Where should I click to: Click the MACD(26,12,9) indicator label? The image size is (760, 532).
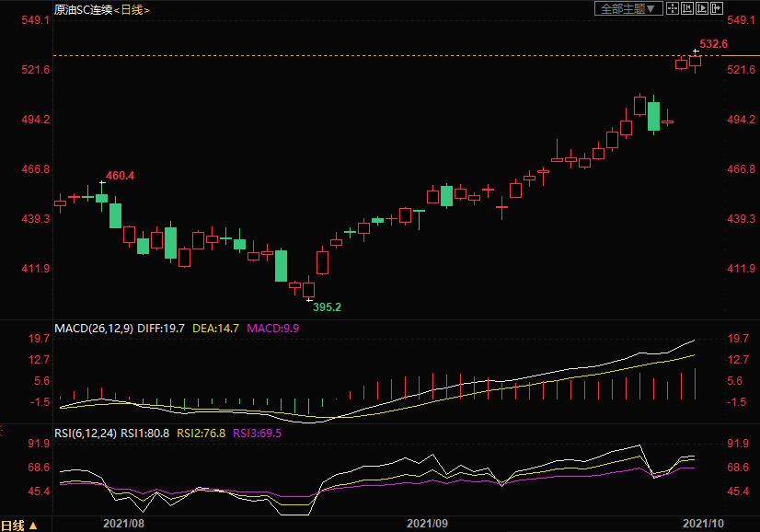point(94,328)
